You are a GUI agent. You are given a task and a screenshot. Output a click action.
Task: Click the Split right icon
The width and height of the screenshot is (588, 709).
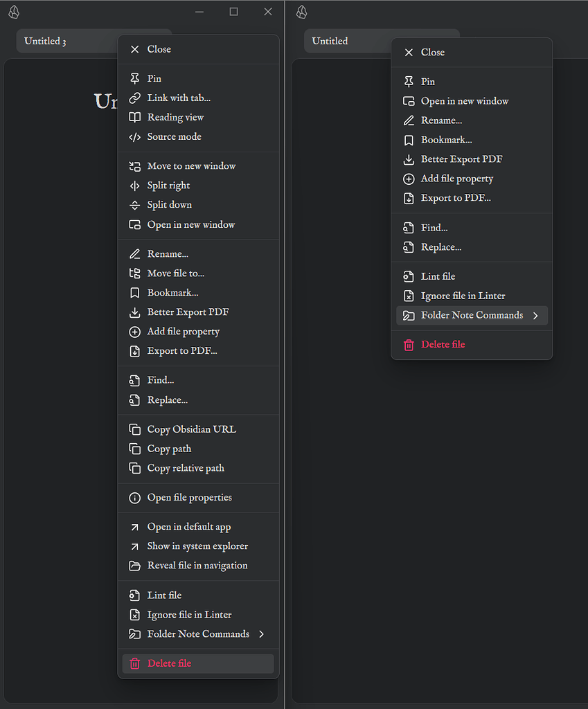[135, 186]
